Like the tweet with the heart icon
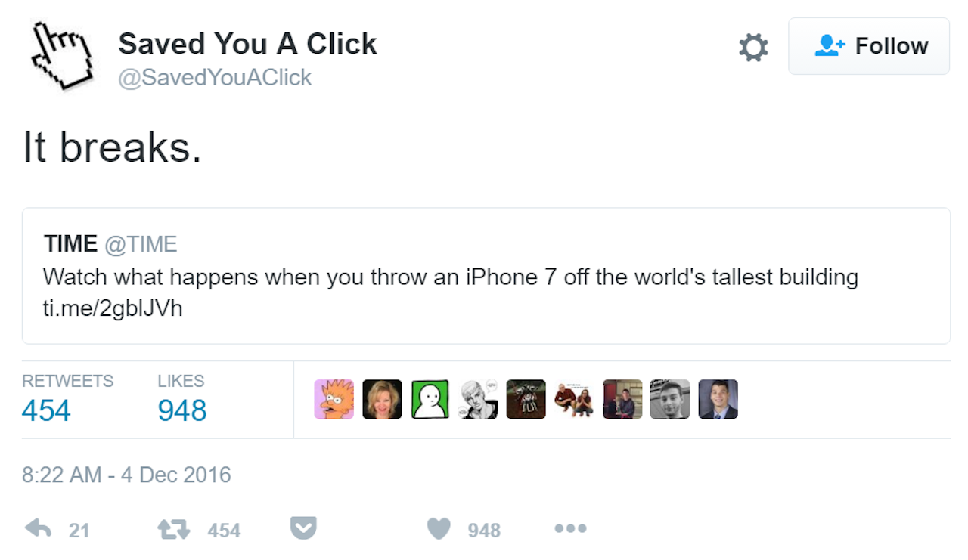The width and height of the screenshot is (968, 560). (439, 528)
